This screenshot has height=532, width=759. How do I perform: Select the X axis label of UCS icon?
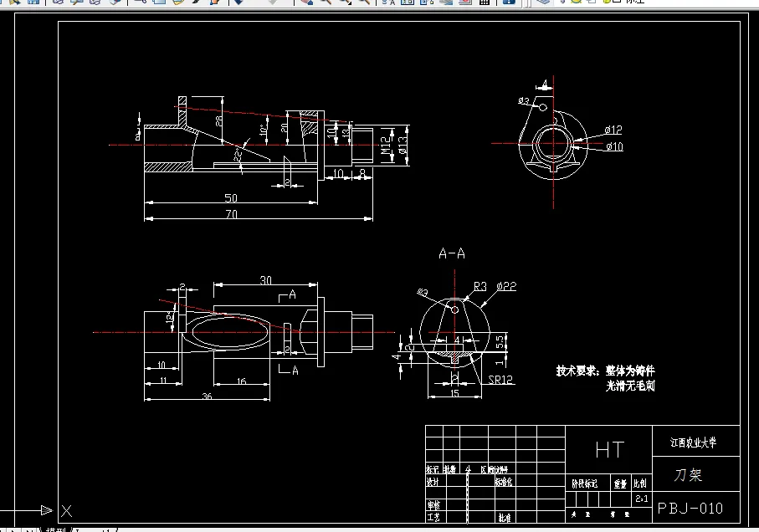pyautogui.click(x=66, y=511)
